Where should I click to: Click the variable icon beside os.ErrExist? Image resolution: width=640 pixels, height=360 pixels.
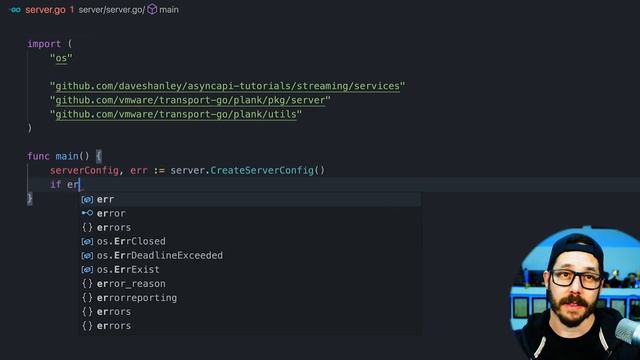click(87, 270)
